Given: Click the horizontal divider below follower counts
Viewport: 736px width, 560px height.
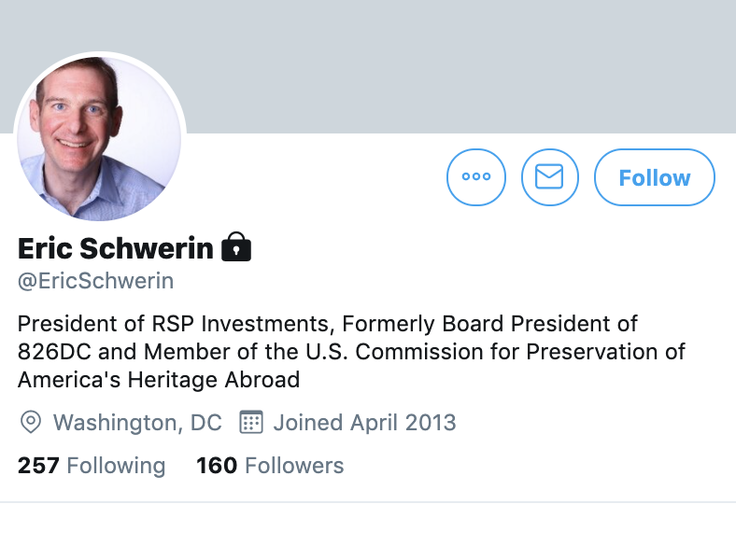Looking at the screenshot, I should point(368,502).
